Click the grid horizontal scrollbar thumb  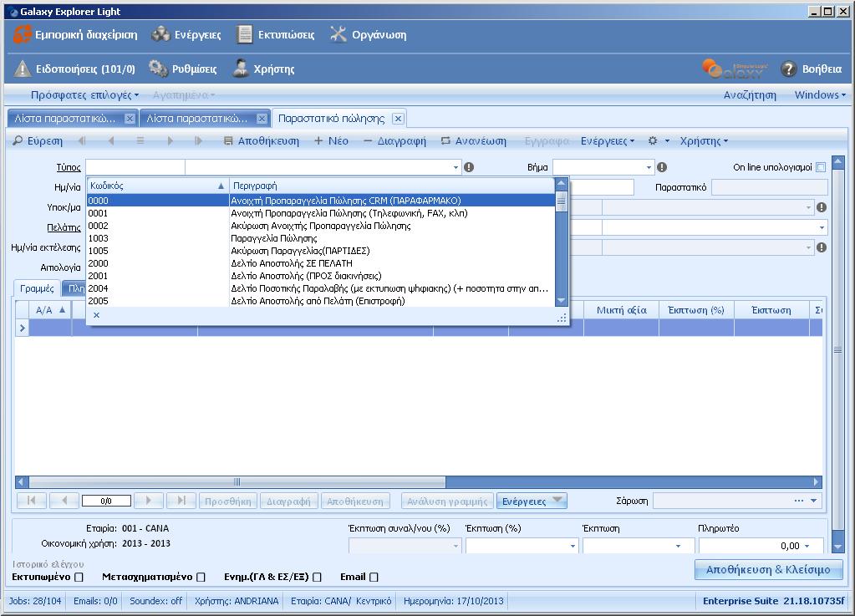237,482
